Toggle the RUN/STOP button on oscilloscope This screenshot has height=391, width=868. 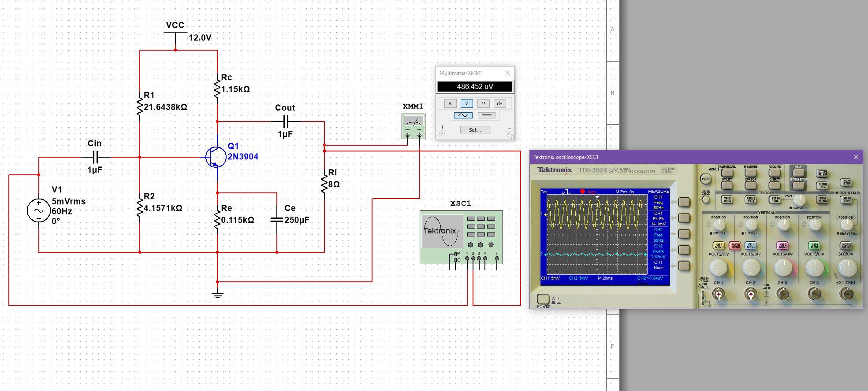[x=846, y=183]
